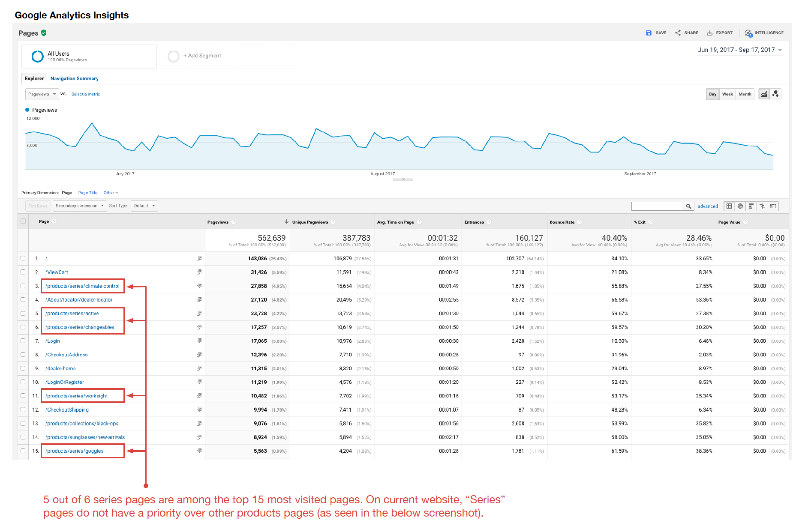Open the /products/collections/black-ops link
Image resolution: width=811 pixels, height=532 pixels.
[82, 424]
